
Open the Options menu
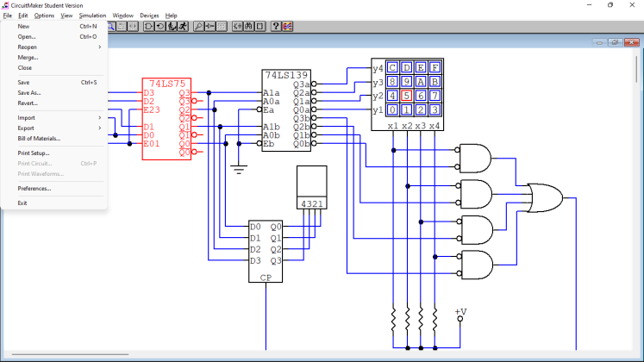(44, 16)
